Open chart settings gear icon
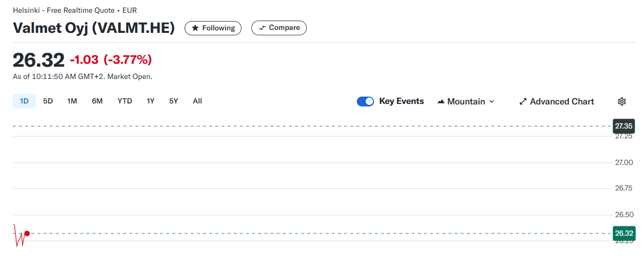This screenshot has width=644, height=256. point(622,102)
